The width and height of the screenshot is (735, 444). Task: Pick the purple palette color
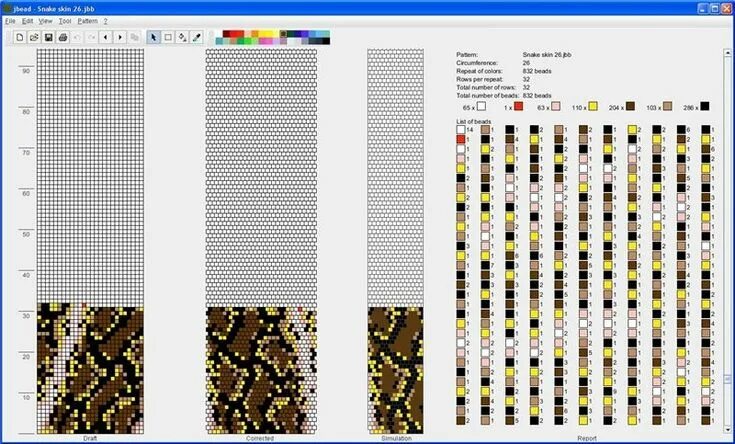click(305, 34)
